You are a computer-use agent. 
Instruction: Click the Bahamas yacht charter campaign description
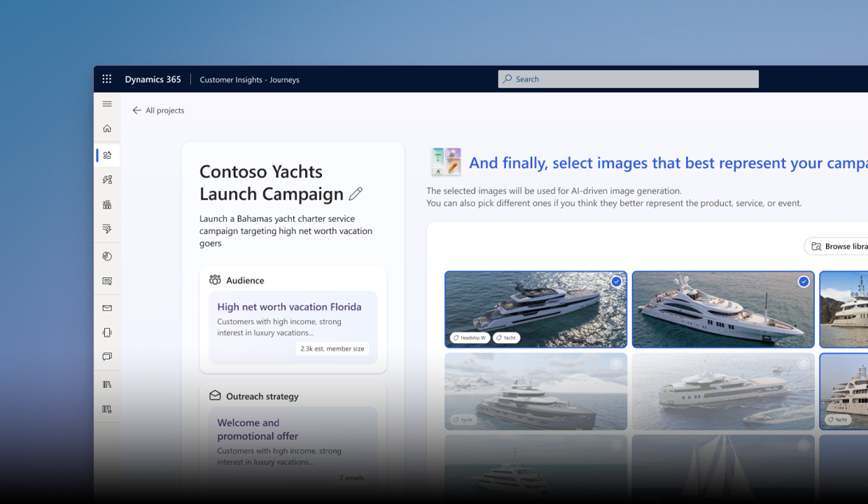coord(286,231)
